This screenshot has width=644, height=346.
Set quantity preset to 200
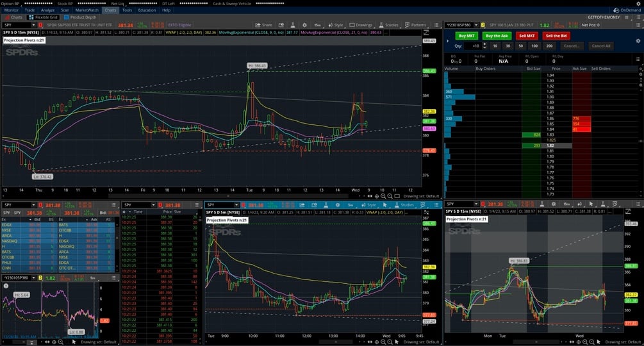coord(550,46)
